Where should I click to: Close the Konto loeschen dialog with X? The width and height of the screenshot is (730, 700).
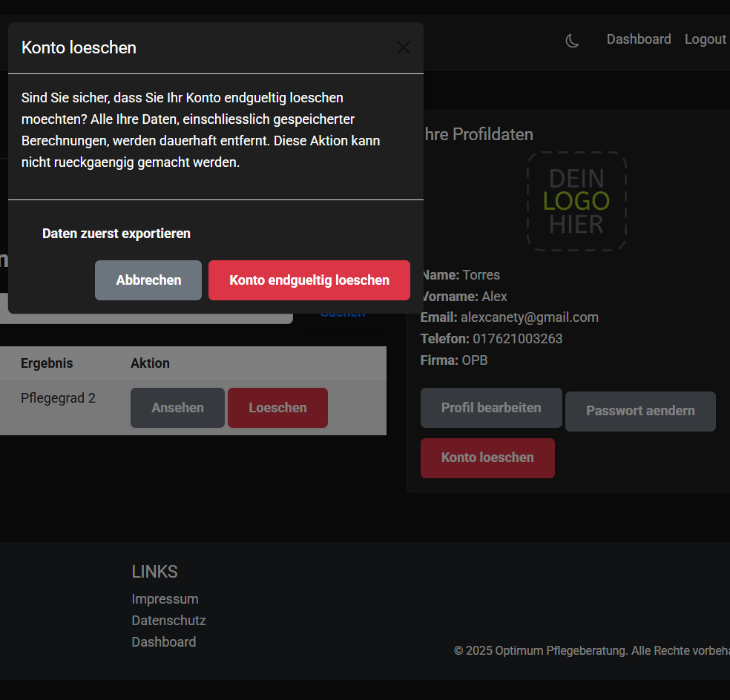(x=403, y=48)
